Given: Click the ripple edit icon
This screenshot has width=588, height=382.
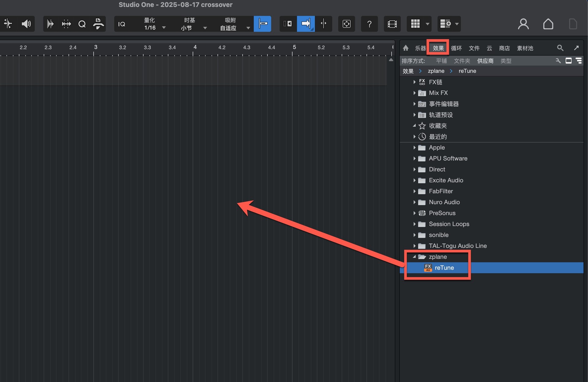Looking at the screenshot, I should [288, 24].
